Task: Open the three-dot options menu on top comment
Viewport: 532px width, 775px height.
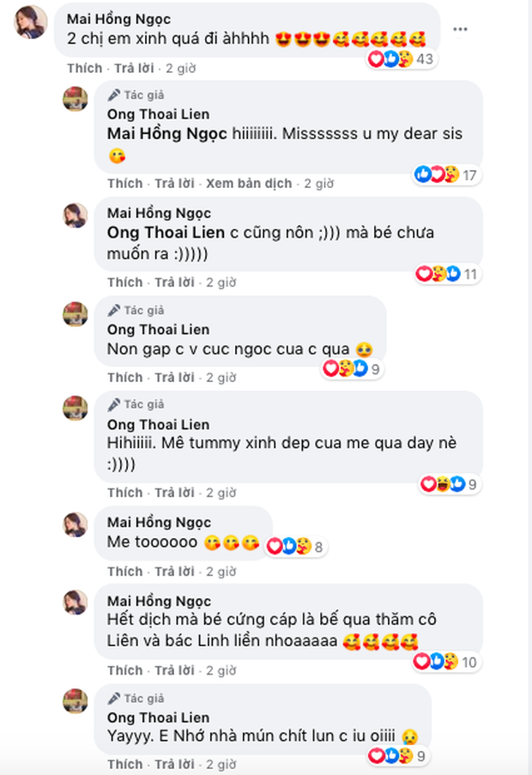Action: (x=460, y=29)
